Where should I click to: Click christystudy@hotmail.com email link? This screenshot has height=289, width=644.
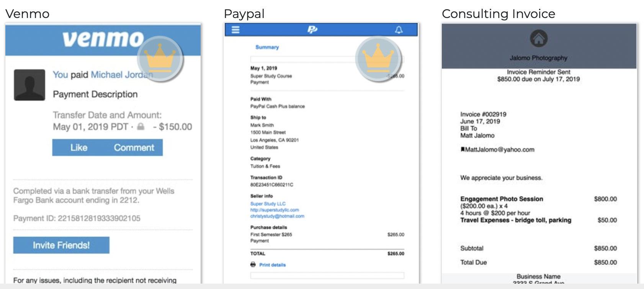coord(277,216)
